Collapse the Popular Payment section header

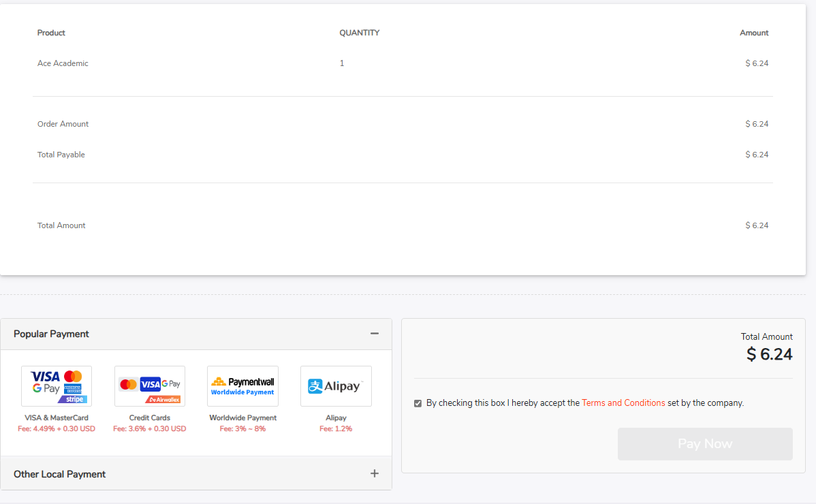[x=52, y=334]
